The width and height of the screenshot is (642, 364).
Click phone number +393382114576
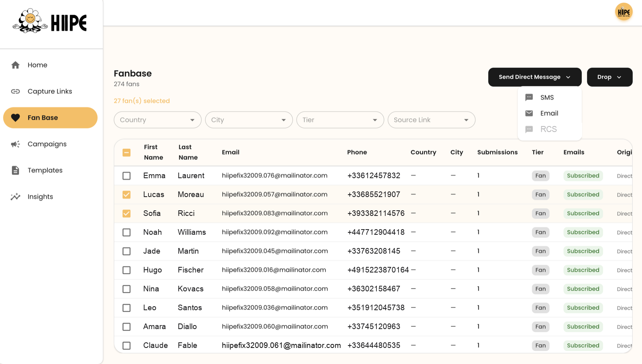coord(376,213)
